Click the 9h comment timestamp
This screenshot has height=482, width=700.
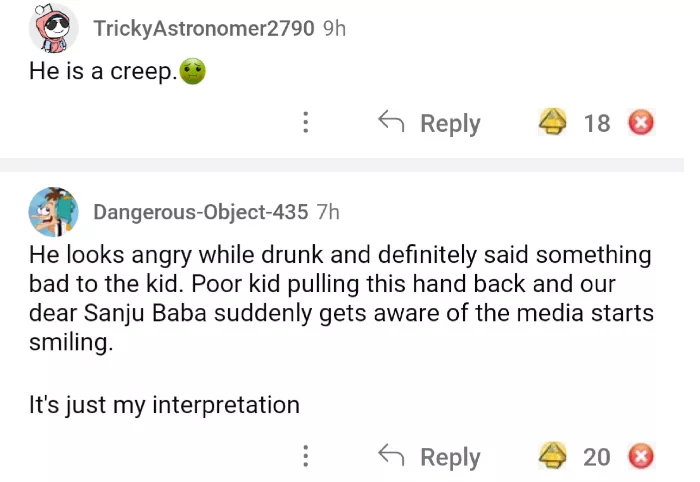pyautogui.click(x=334, y=28)
